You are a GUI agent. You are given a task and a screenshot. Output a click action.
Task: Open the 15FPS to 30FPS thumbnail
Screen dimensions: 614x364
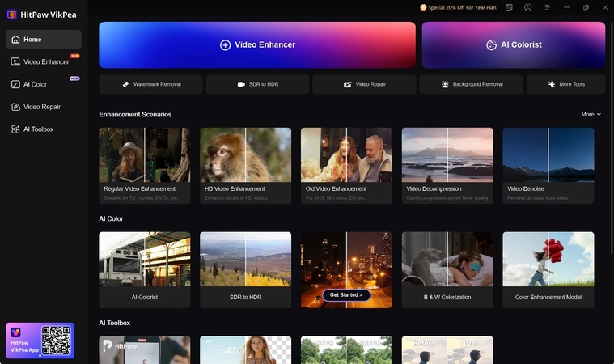[x=346, y=350]
